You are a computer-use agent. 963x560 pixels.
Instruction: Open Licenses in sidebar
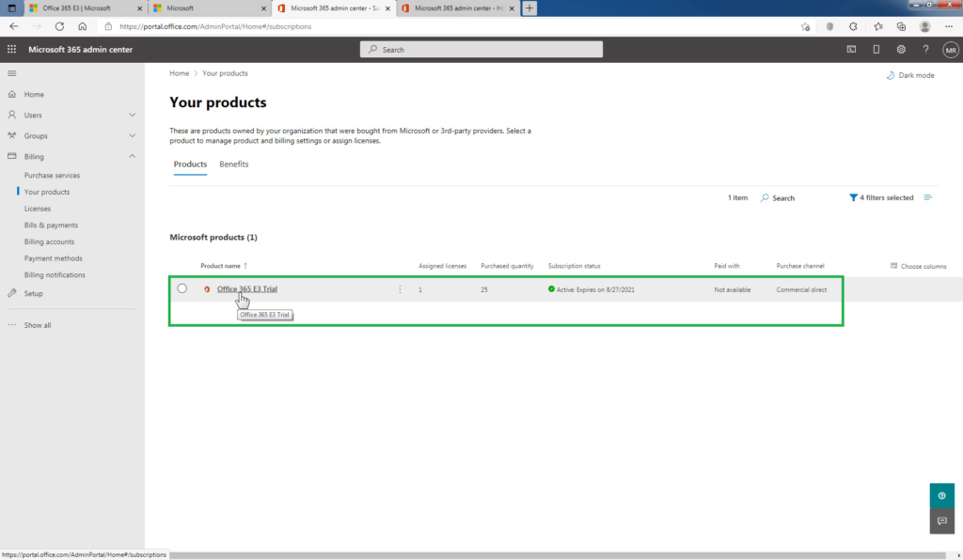(x=38, y=209)
